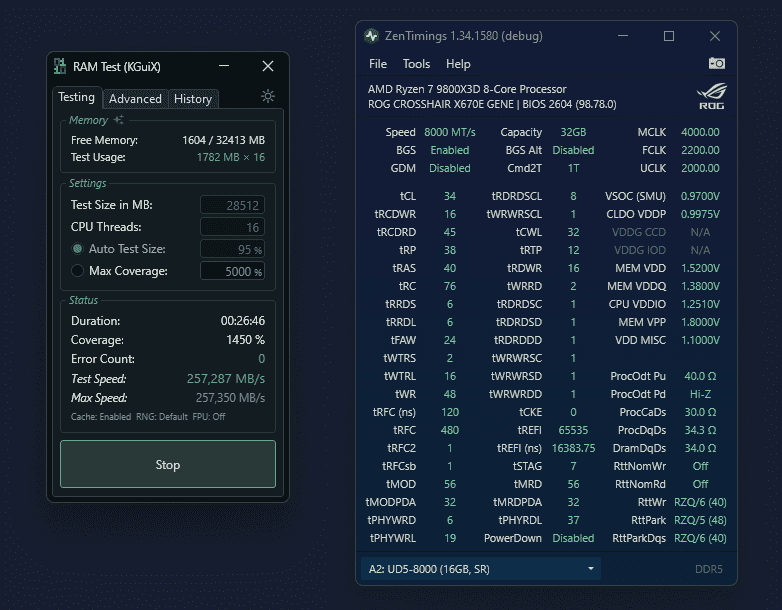This screenshot has height=610, width=782.
Task: Click the Error Count 0 value
Action: pos(261,359)
